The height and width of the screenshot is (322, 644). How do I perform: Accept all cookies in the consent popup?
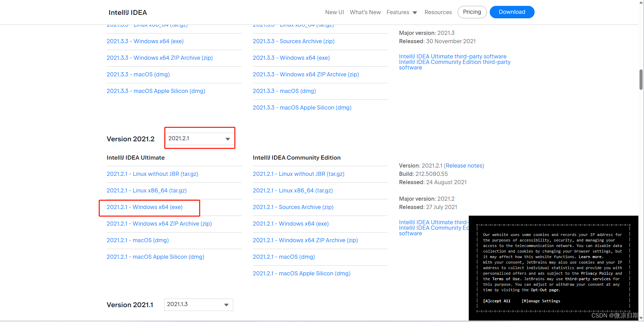[x=497, y=301]
